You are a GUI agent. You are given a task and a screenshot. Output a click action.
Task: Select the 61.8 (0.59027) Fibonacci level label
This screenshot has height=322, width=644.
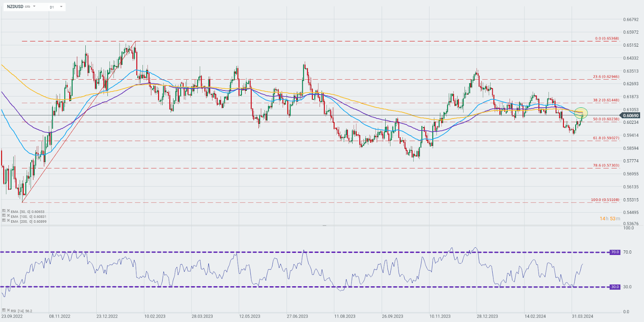click(606, 138)
